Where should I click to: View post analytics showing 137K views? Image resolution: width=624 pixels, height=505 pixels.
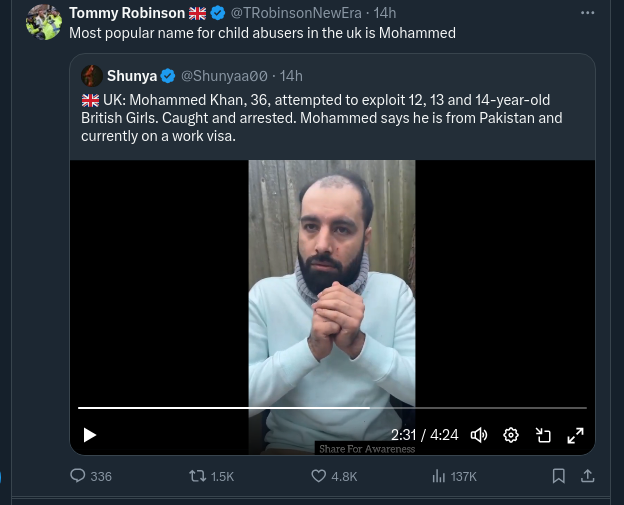click(439, 477)
